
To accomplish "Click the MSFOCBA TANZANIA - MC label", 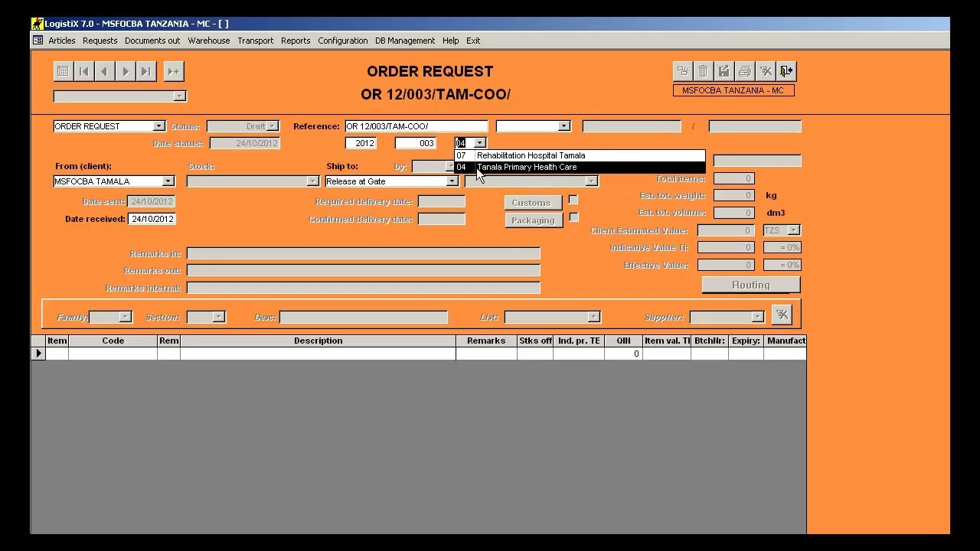I will click(x=733, y=90).
